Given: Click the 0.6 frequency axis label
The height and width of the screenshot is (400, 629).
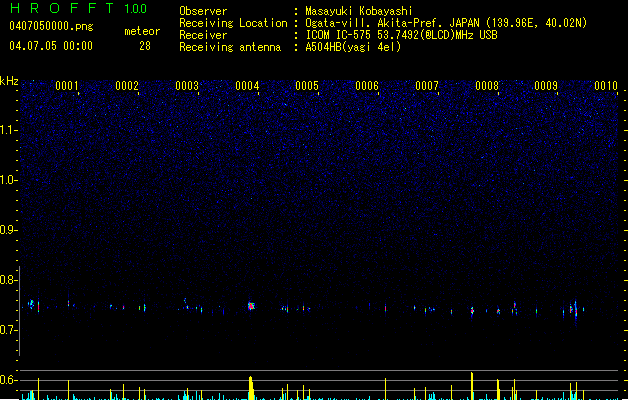Looking at the screenshot, I should 8,380.
